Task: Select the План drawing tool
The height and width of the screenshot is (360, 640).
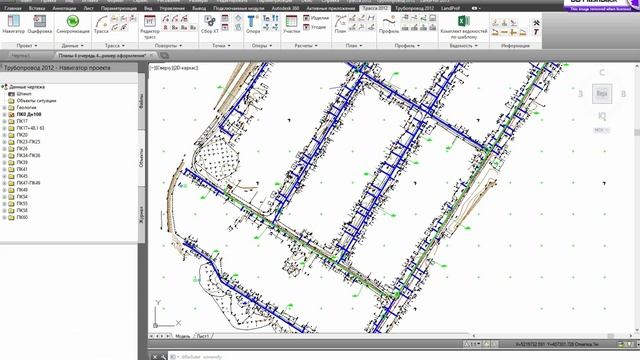Action: click(340, 24)
